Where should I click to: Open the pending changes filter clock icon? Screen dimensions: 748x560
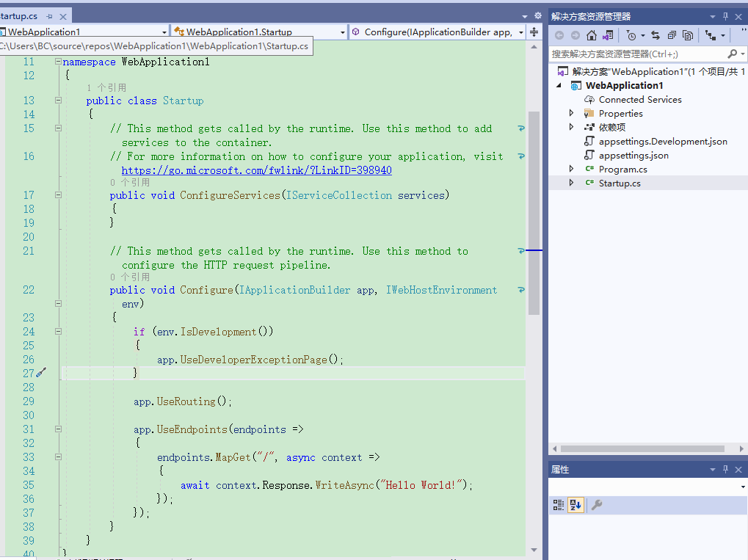[631, 35]
